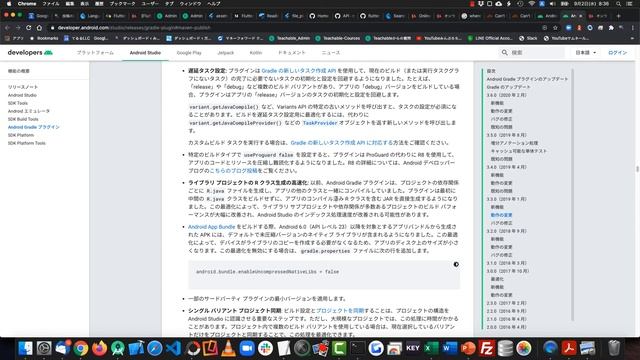Open Android エミュレータ in left sidebar
Screen dimensions: 640x360
[29, 111]
